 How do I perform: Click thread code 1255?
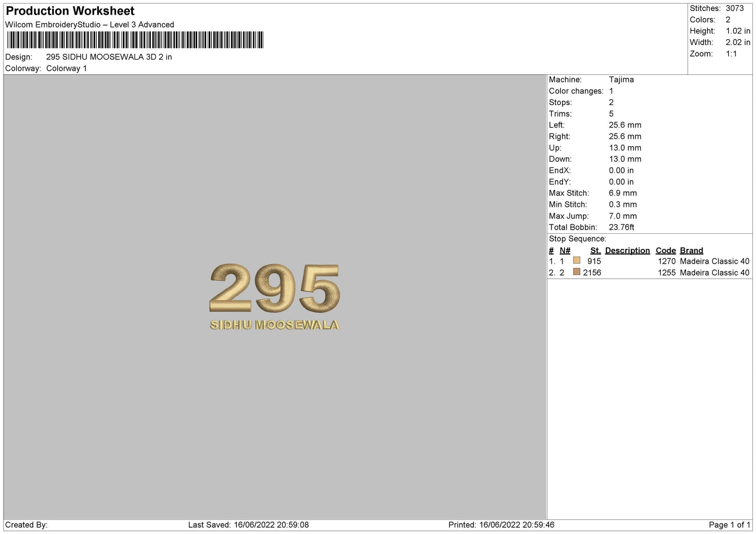click(x=667, y=273)
